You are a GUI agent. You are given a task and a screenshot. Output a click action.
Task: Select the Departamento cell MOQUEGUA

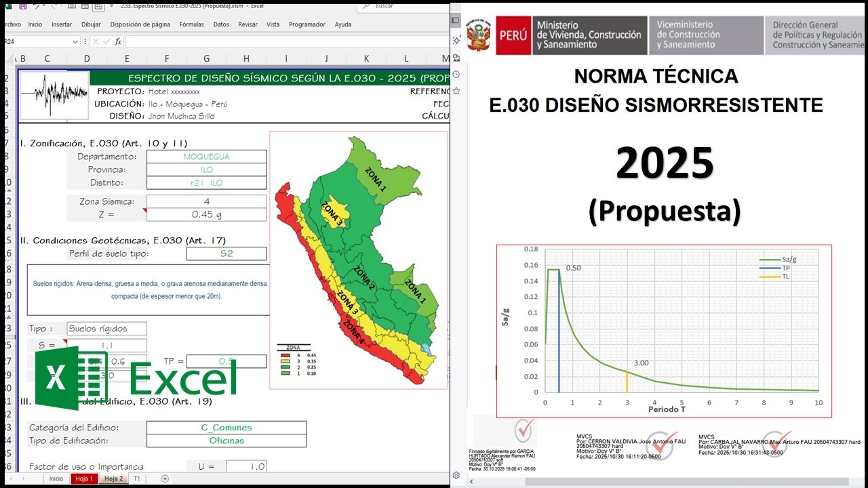click(x=206, y=157)
